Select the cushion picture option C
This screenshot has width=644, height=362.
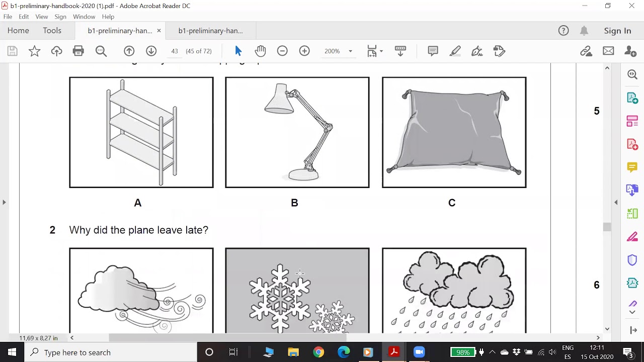[x=454, y=132]
